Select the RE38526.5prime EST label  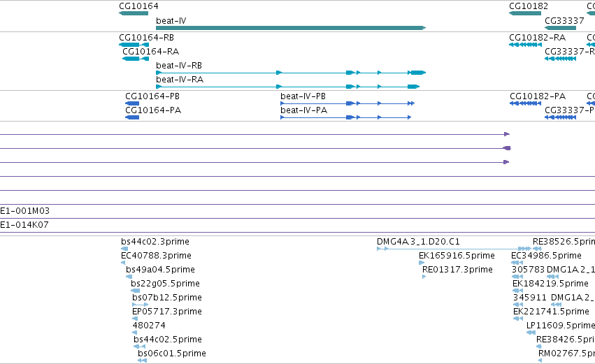point(564,242)
